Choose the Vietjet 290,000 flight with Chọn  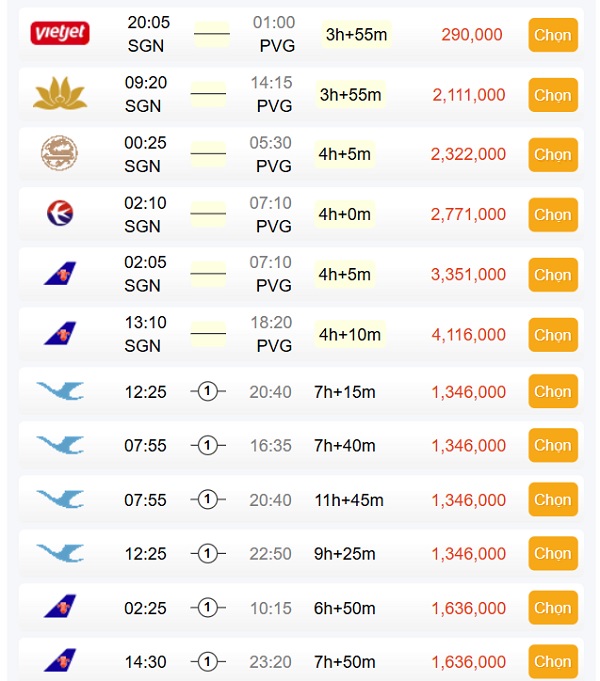552,35
